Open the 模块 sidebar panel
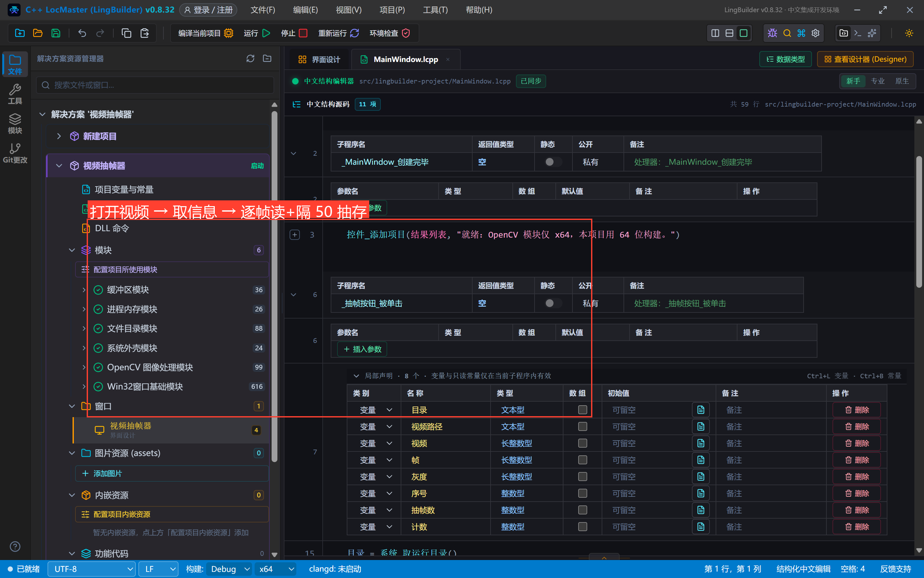Viewport: 924px width, 578px height. click(x=15, y=124)
